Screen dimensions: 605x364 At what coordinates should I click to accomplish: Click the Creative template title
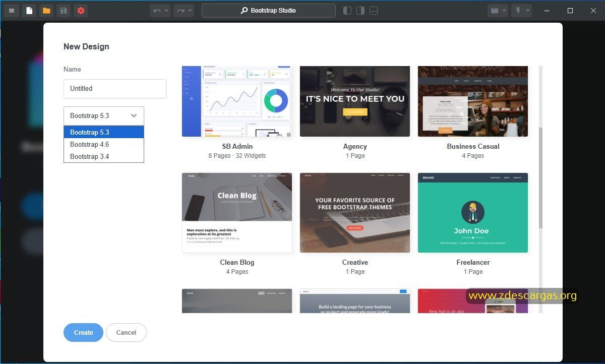point(355,263)
